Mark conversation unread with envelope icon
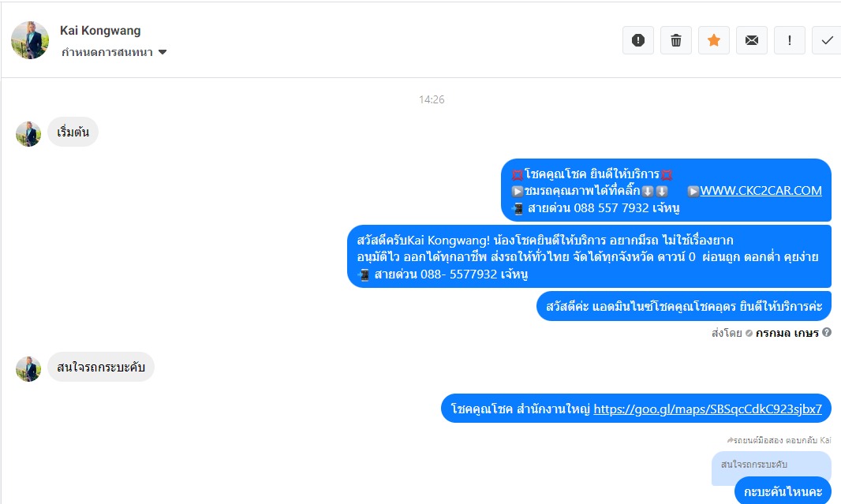This screenshot has height=504, width=841. tap(751, 40)
